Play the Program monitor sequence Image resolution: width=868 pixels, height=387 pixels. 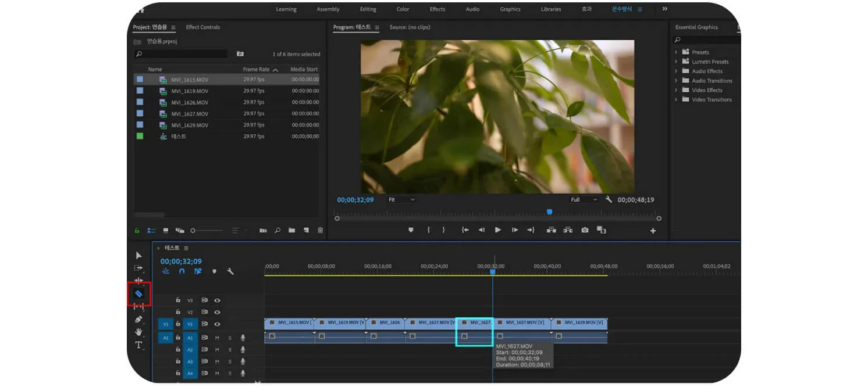click(497, 230)
